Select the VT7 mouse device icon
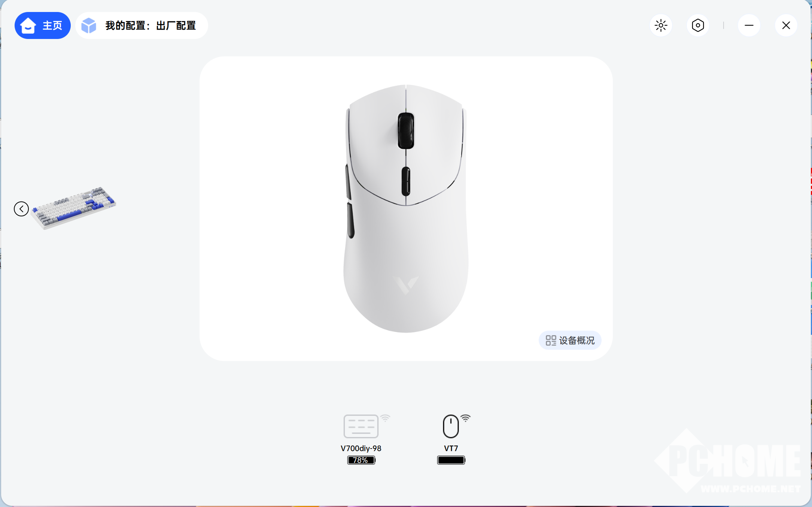Screen dimensions: 812x507 point(451,426)
